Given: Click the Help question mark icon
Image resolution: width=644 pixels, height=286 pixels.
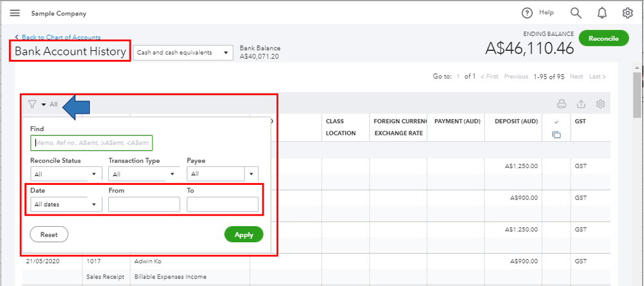Looking at the screenshot, I should (527, 13).
